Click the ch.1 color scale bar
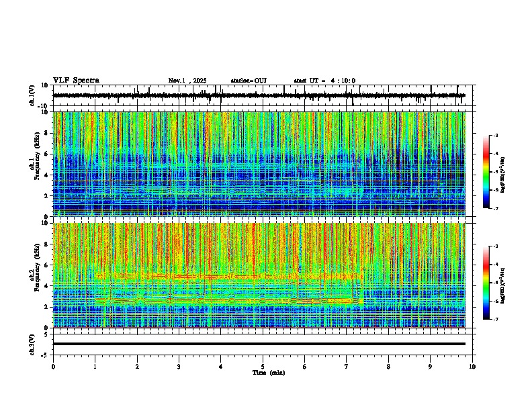This screenshot has height=411, width=532. click(486, 172)
